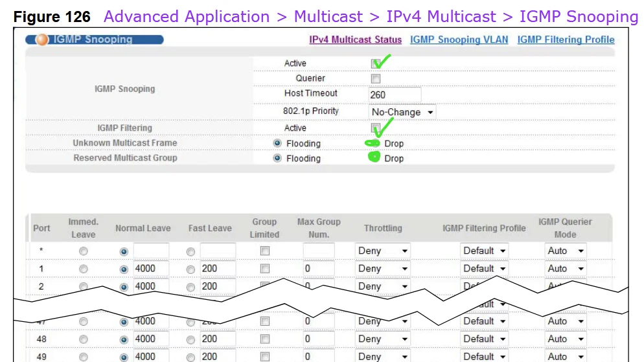The image size is (644, 362).
Task: Click the Fast Leave field in * row
Action: tap(218, 251)
